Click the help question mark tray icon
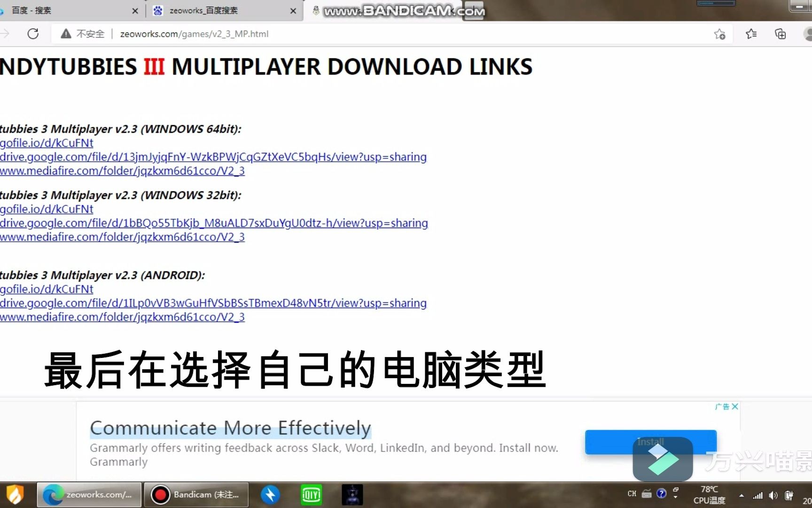 [662, 493]
